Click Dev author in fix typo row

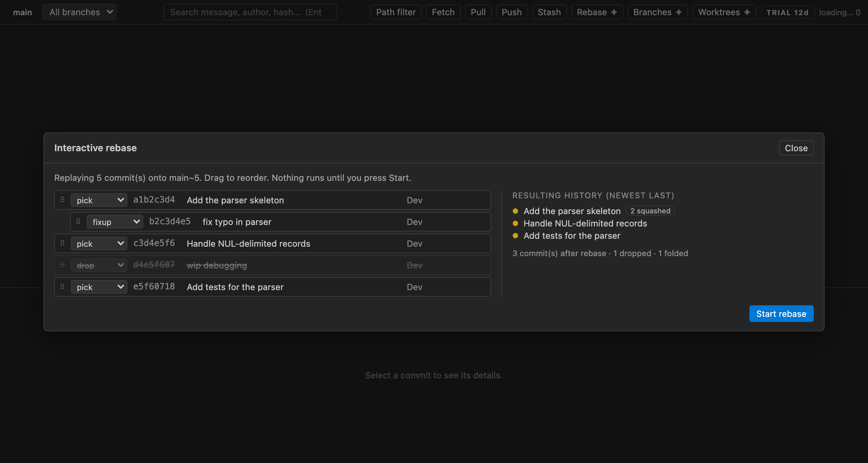(x=414, y=222)
